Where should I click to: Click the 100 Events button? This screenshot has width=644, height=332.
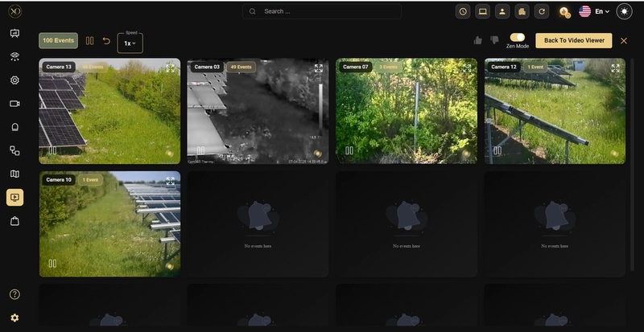[58, 41]
